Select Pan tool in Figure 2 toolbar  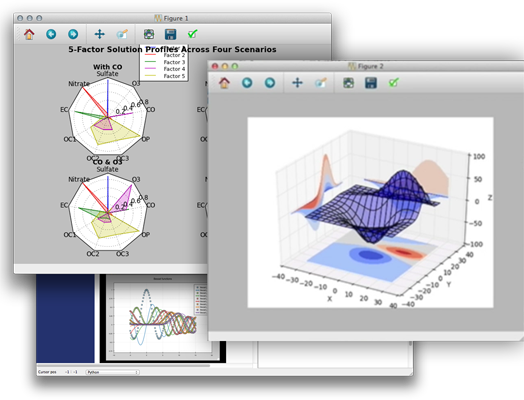pos(297,83)
